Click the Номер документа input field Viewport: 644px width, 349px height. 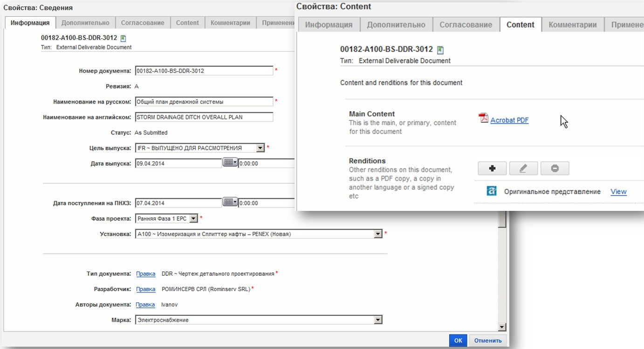pyautogui.click(x=204, y=71)
